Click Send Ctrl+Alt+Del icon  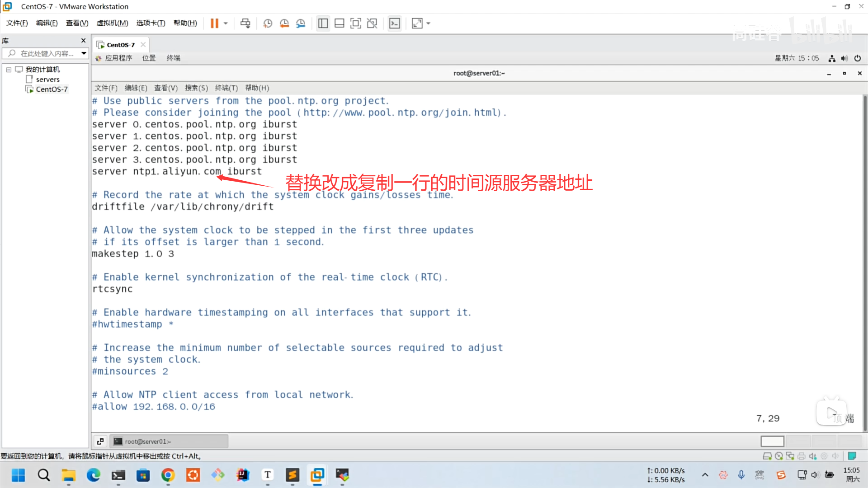245,23
